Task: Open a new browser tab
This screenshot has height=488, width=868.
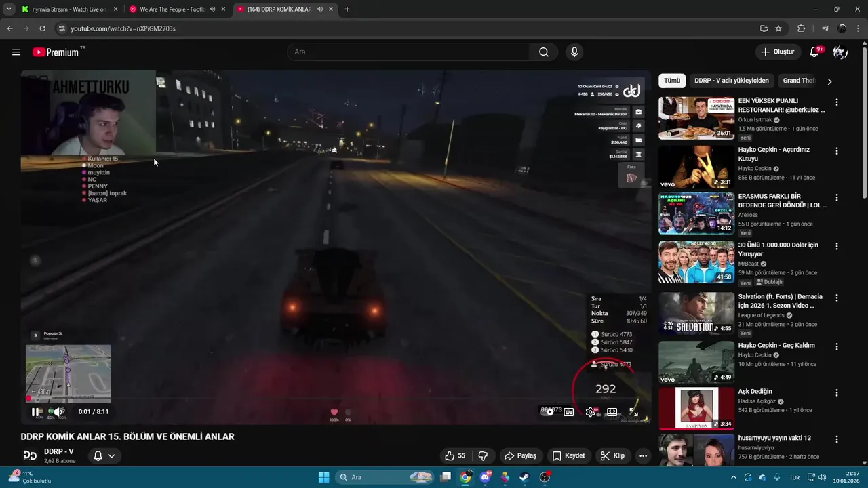Action: (x=347, y=9)
